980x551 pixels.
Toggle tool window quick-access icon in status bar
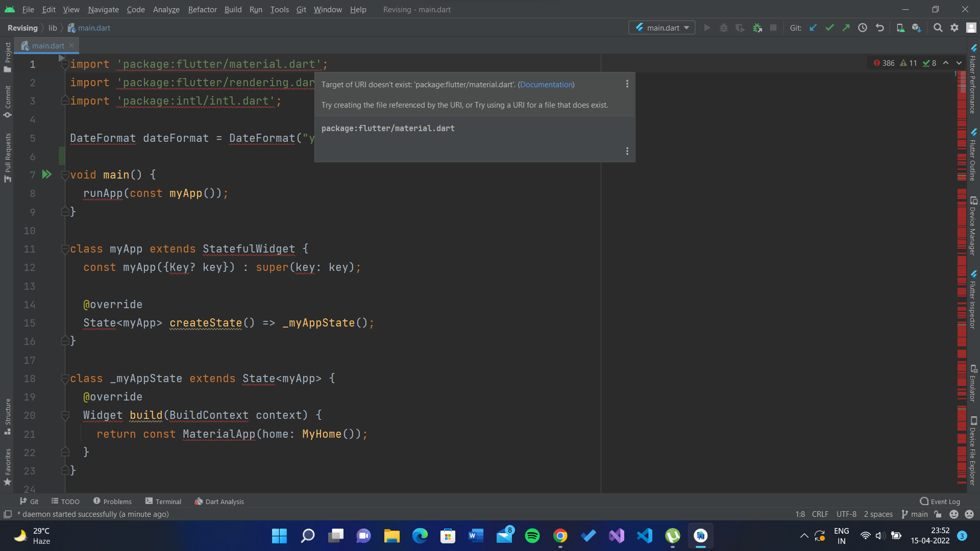tap(8, 514)
